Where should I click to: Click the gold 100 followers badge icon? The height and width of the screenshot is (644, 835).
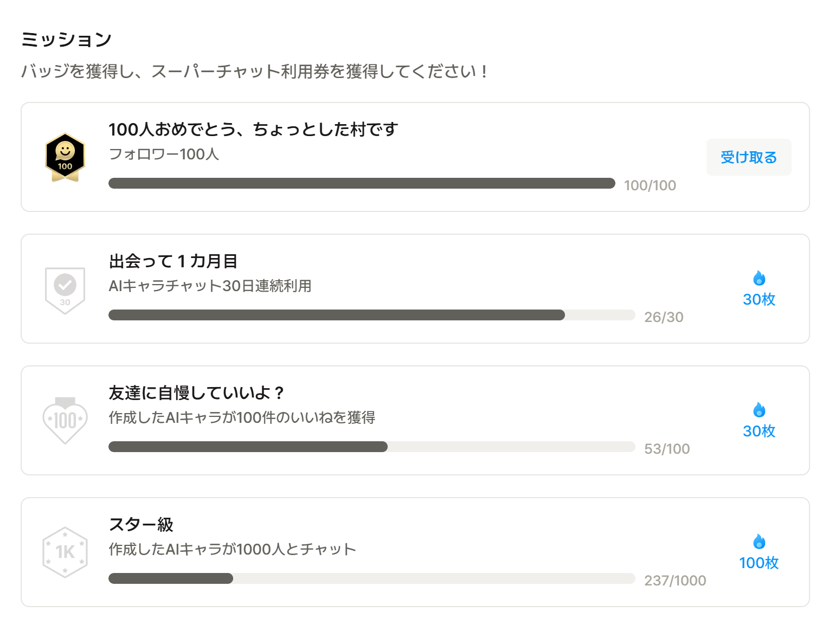click(65, 157)
